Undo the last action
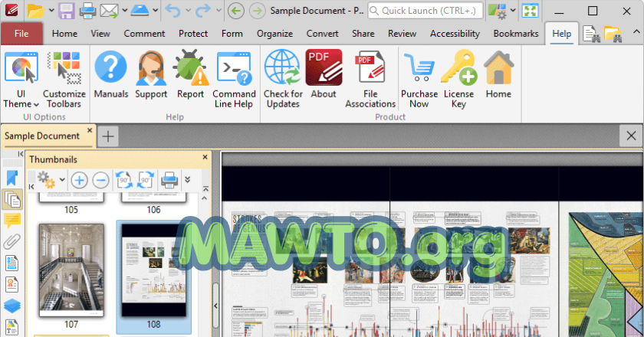The image size is (644, 337). click(x=173, y=11)
